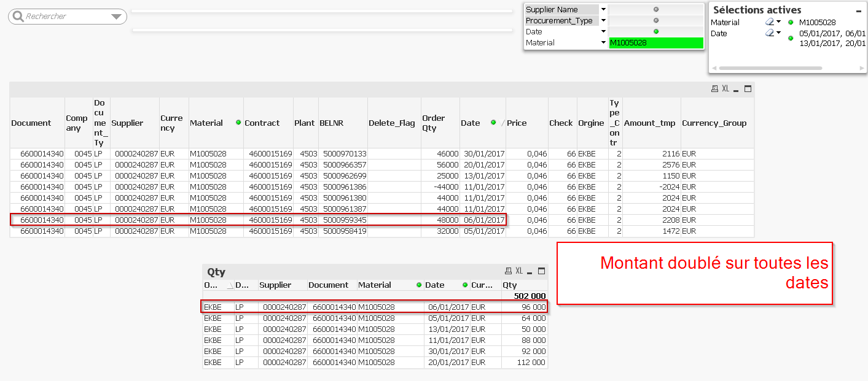Click the sort indicator on the Qty table first column
Screen dimensions: 868x381
[230, 285]
